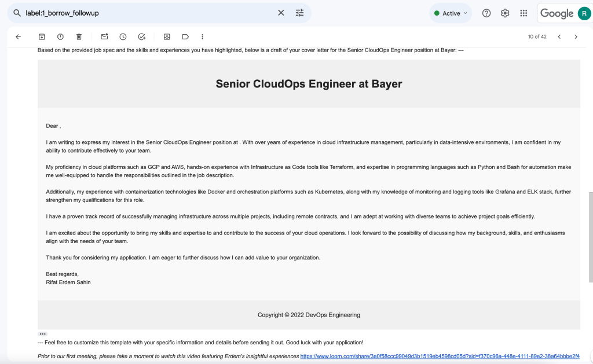Open Gmail support help menu
The width and height of the screenshot is (593, 364).
(486, 13)
